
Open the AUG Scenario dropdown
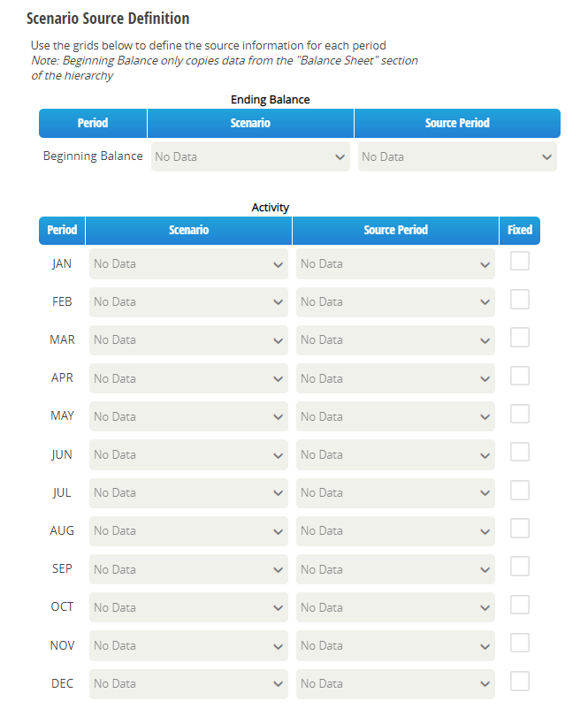coord(188,531)
